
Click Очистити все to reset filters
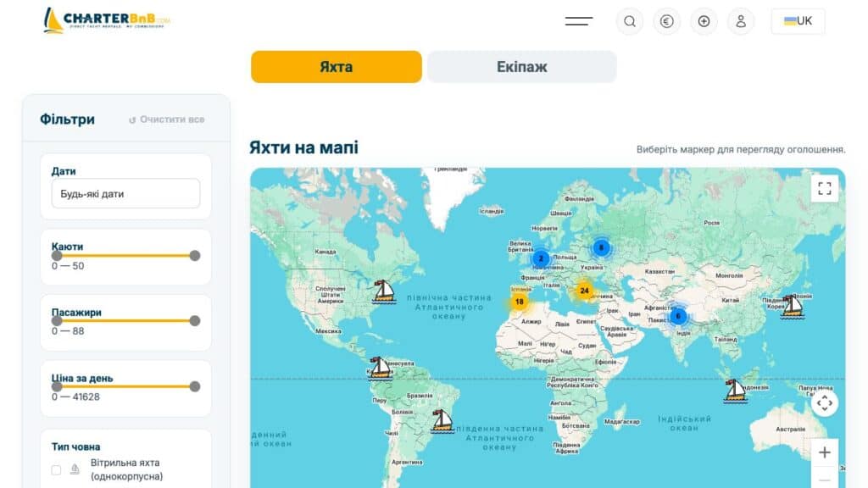[167, 119]
